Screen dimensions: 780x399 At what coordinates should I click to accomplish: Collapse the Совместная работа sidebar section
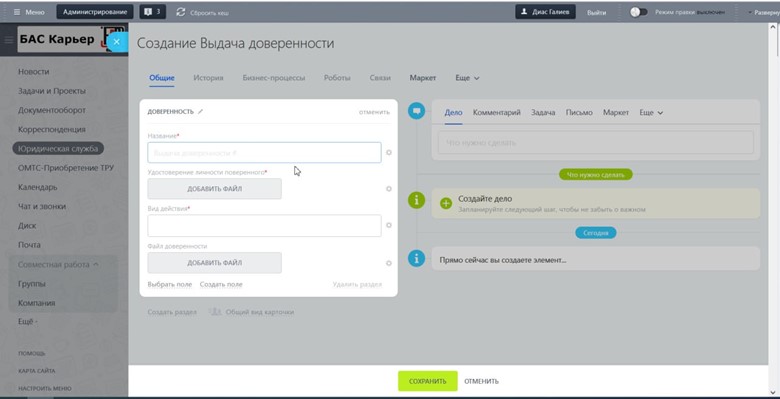point(58,265)
